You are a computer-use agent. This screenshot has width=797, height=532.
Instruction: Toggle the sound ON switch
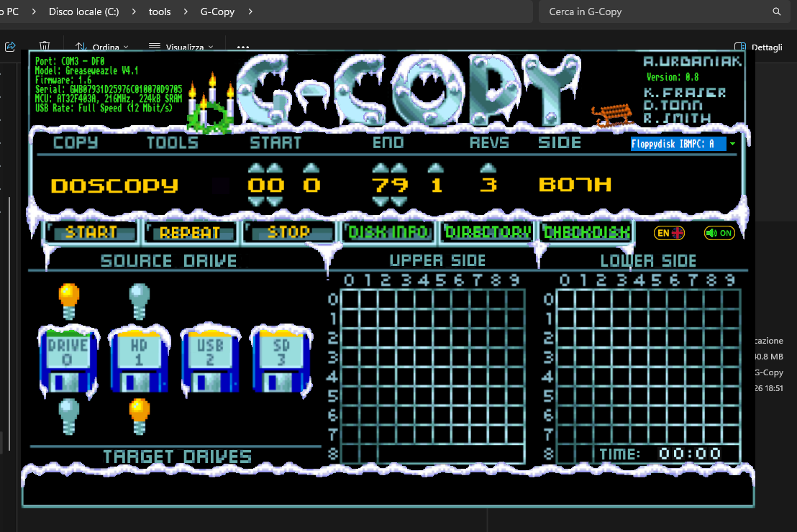[719, 233]
